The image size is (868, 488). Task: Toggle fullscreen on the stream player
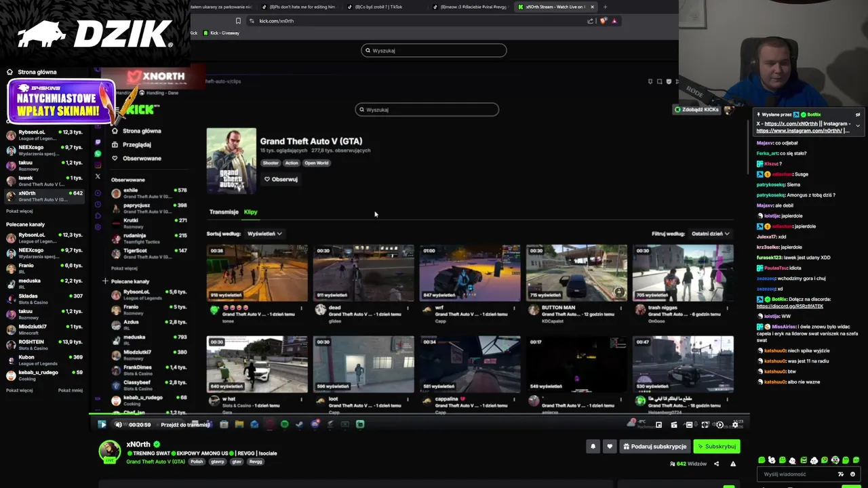pyautogui.click(x=705, y=425)
